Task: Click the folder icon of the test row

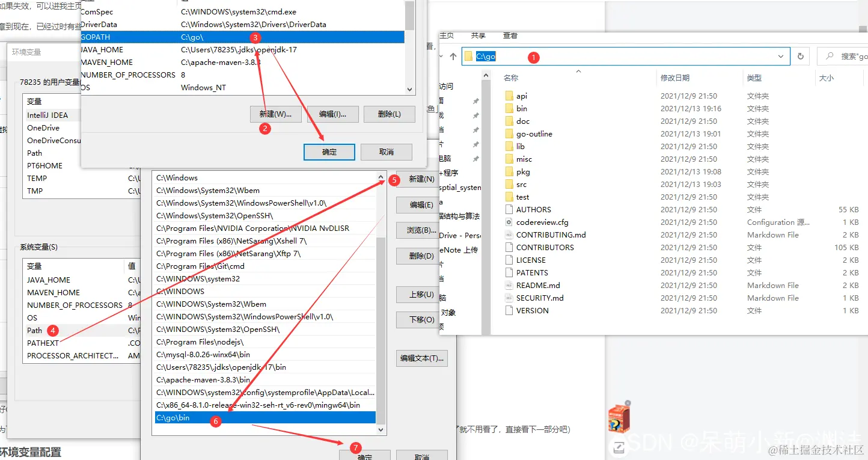Action: tap(509, 197)
